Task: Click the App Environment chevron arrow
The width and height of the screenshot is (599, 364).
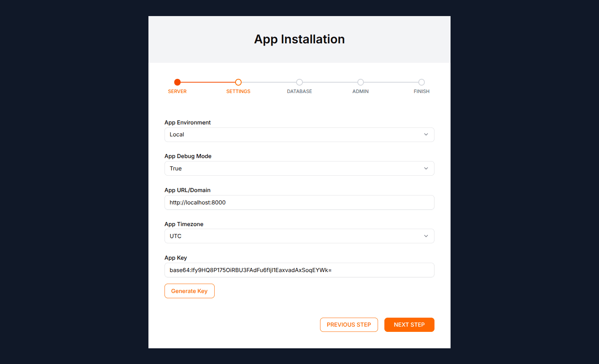Action: [426, 135]
